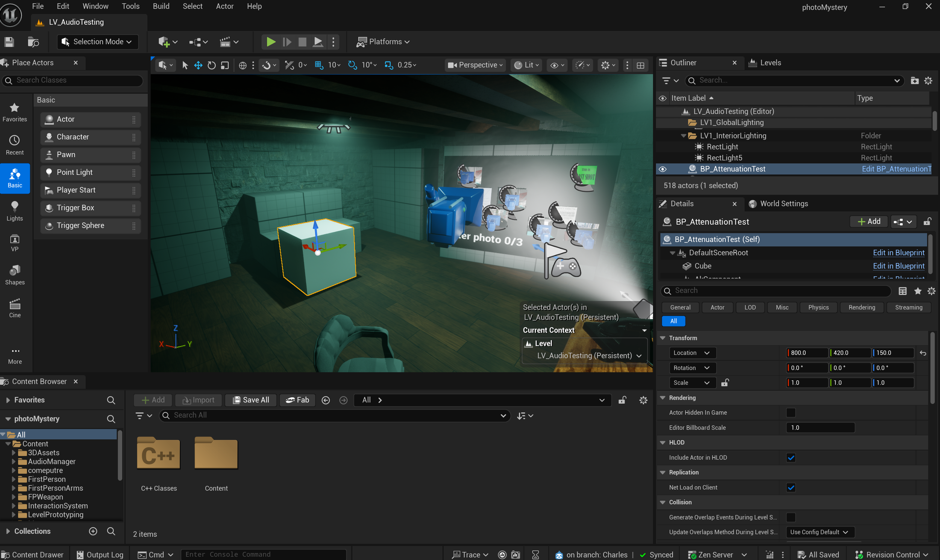Click Save All in Content Browser
The width and height of the screenshot is (940, 560).
251,400
